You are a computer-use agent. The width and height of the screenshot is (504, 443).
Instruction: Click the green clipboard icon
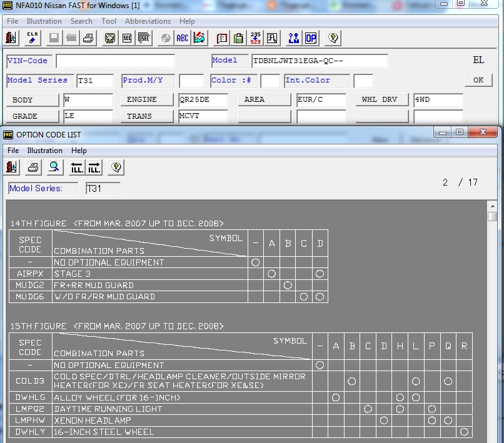tap(238, 38)
